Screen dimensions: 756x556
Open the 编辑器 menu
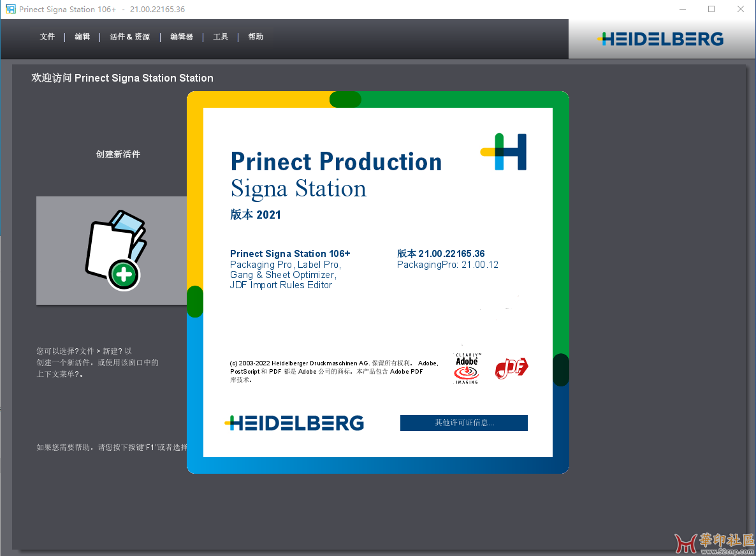[182, 36]
